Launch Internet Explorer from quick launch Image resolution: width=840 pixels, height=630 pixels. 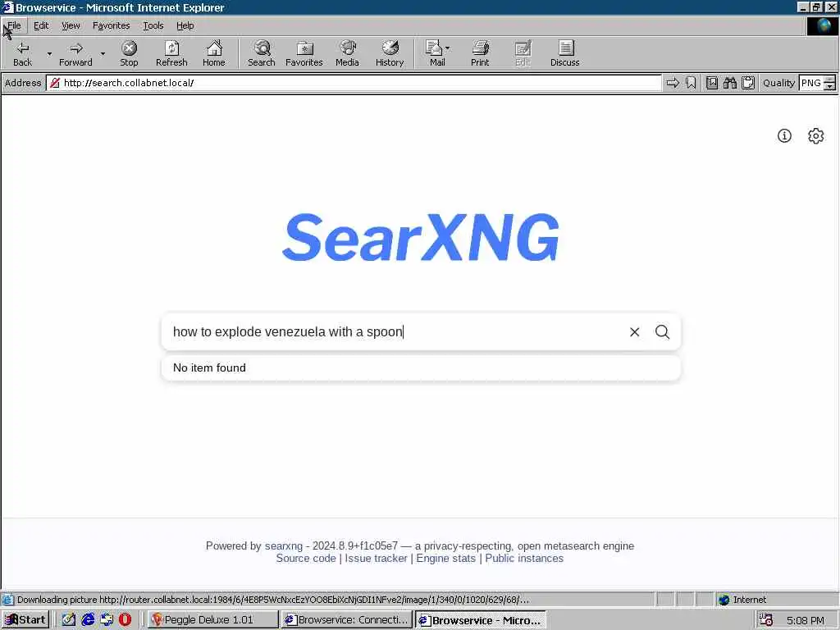(88, 620)
